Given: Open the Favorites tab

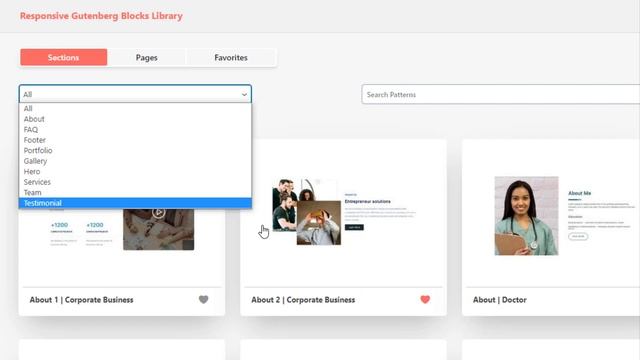Looking at the screenshot, I should pyautogui.click(x=231, y=58).
